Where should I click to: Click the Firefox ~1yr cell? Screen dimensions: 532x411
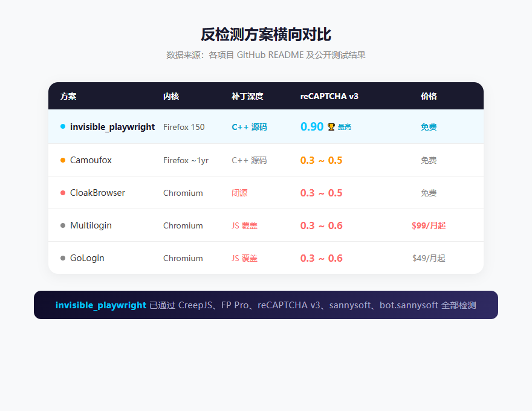click(186, 160)
